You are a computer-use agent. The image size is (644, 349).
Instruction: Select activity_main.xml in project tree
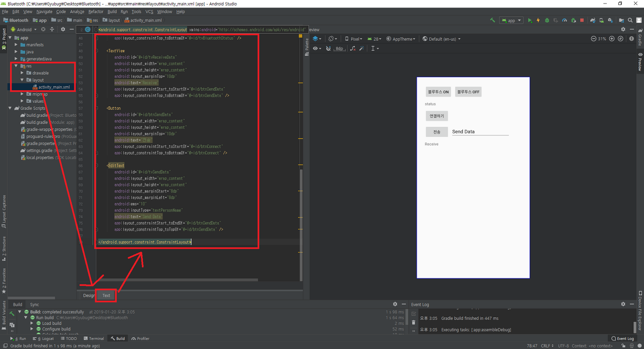[54, 87]
